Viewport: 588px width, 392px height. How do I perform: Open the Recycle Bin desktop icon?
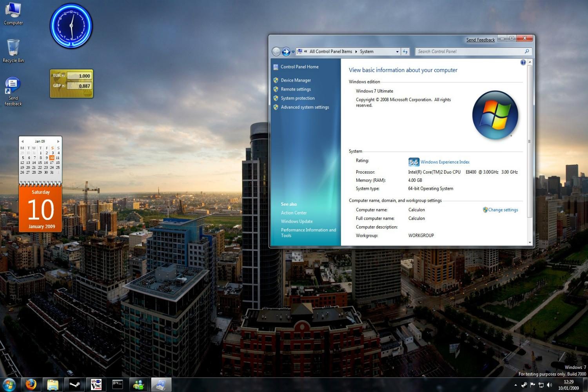tap(13, 51)
